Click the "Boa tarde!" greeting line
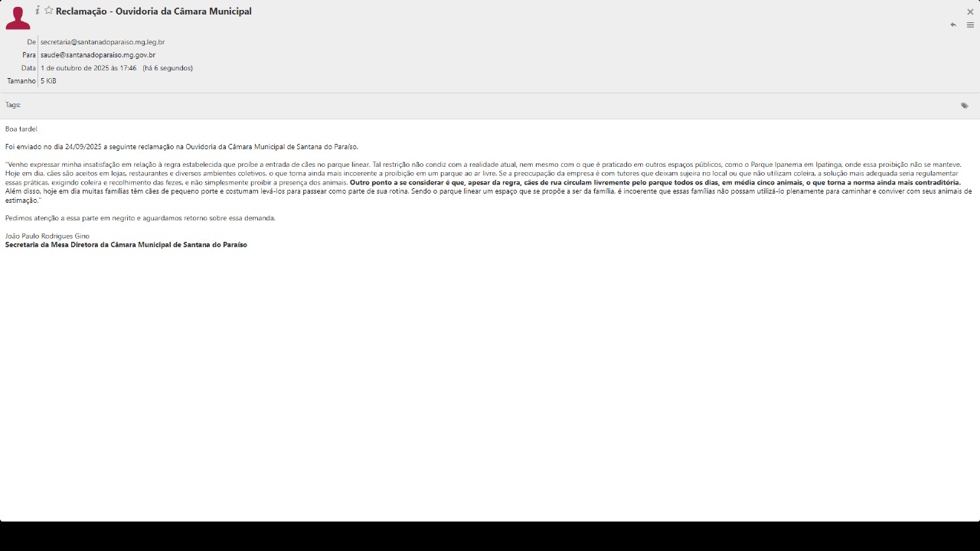The image size is (980, 551). pyautogui.click(x=21, y=129)
